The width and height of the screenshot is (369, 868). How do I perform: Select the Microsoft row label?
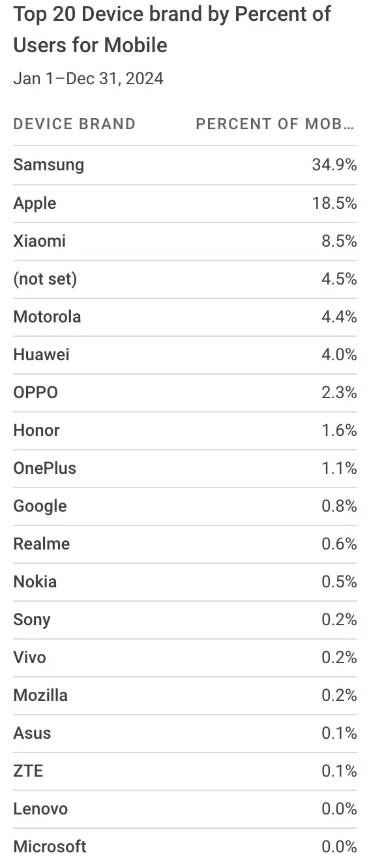point(50,846)
